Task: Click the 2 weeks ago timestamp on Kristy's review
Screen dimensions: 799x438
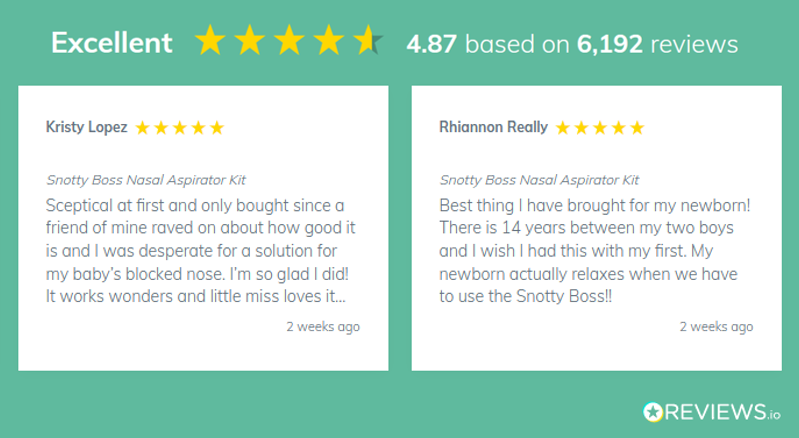Action: pyautogui.click(x=323, y=326)
